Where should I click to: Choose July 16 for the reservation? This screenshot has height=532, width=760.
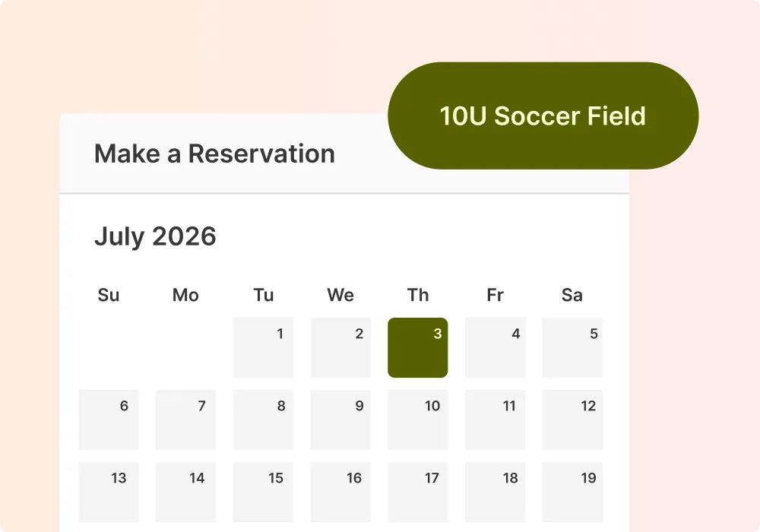pos(340,492)
